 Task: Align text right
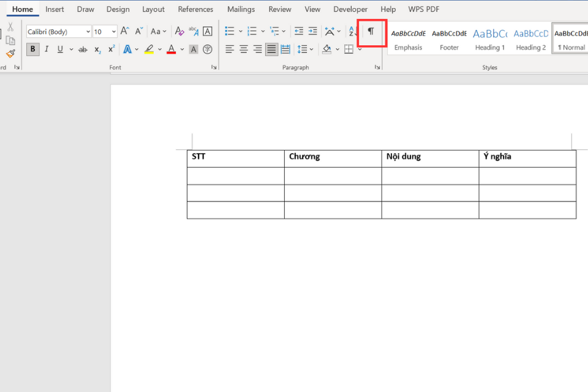(258, 49)
